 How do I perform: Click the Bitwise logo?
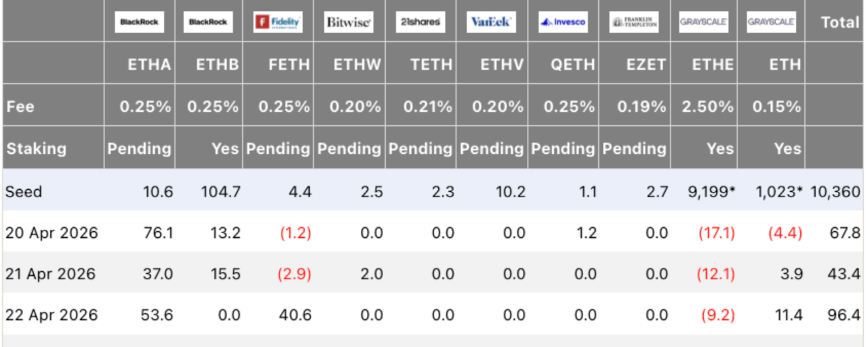(x=349, y=22)
